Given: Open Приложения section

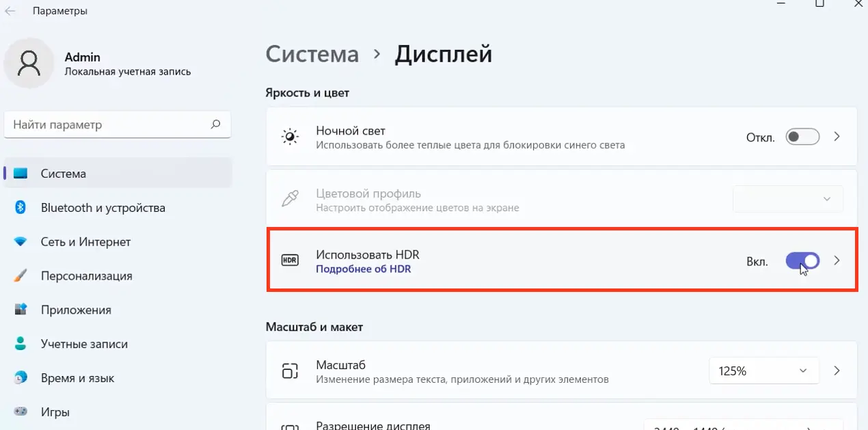Looking at the screenshot, I should (x=118, y=310).
